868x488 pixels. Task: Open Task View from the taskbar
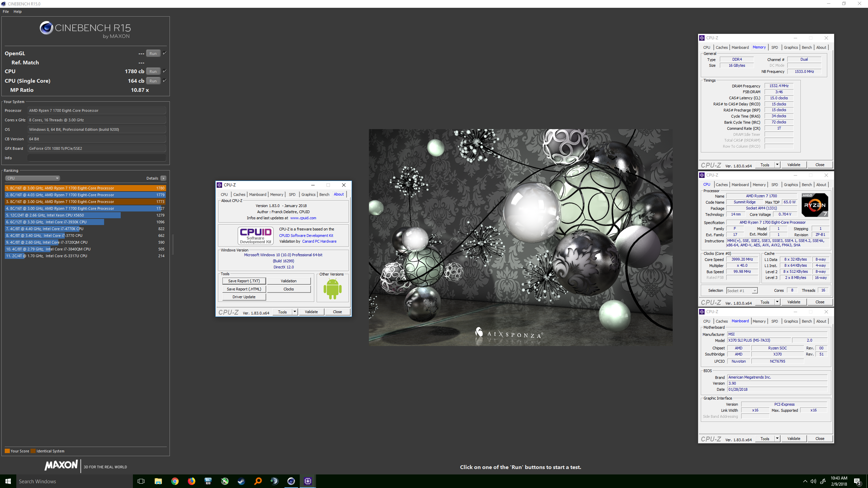pos(141,481)
